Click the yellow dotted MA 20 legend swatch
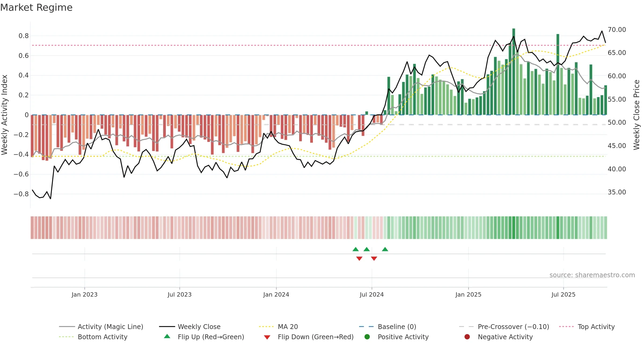Image resolution: width=644 pixels, height=362 pixels. click(266, 327)
